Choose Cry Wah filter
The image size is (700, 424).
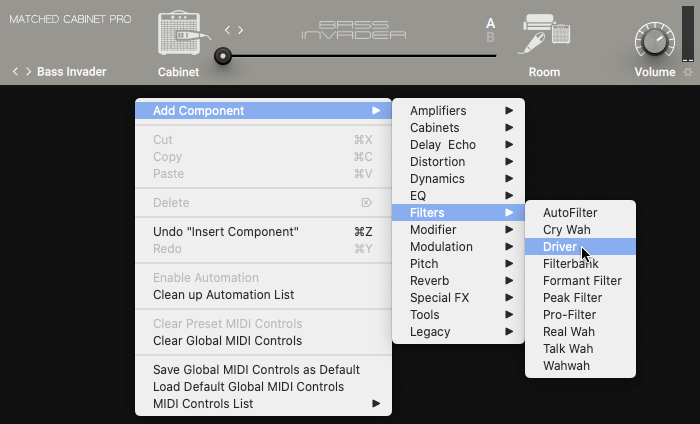[580, 229]
